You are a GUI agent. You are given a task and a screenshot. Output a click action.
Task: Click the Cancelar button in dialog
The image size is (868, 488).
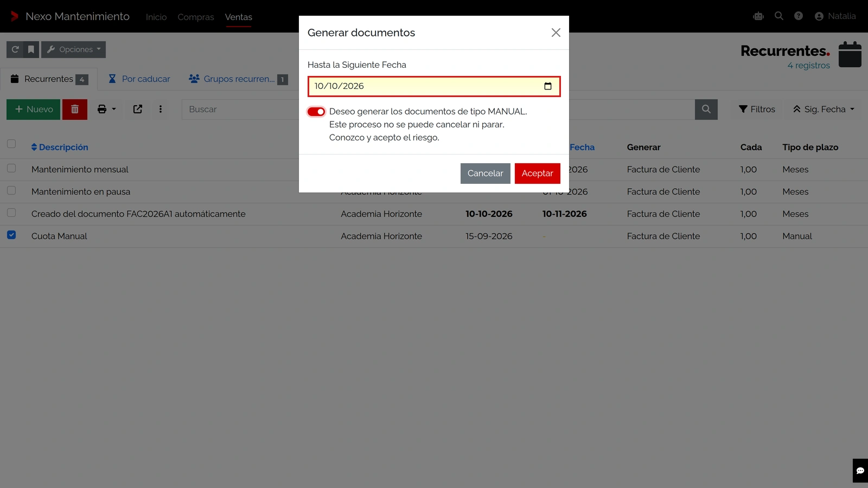tap(485, 174)
